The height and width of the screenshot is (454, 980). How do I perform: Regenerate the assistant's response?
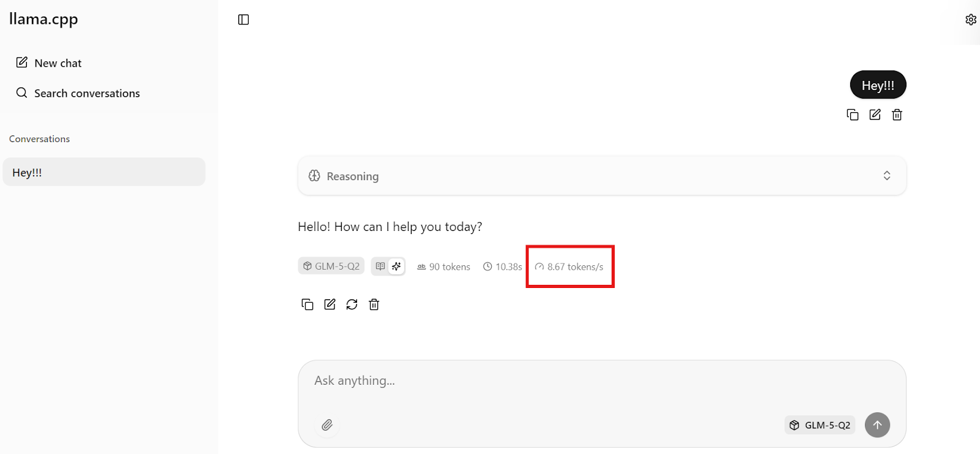click(x=352, y=305)
